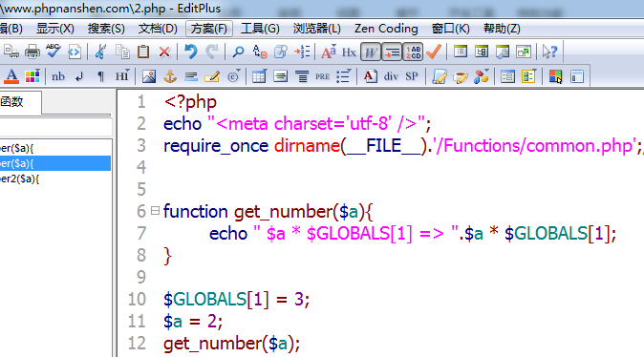Open the 文档(D) menu
This screenshot has height=357, width=644.
[x=158, y=29]
